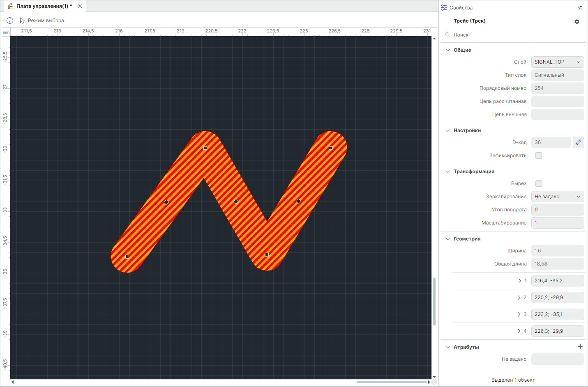Close the Плата управления(1) tab
The height and width of the screenshot is (387, 588).
click(80, 6)
